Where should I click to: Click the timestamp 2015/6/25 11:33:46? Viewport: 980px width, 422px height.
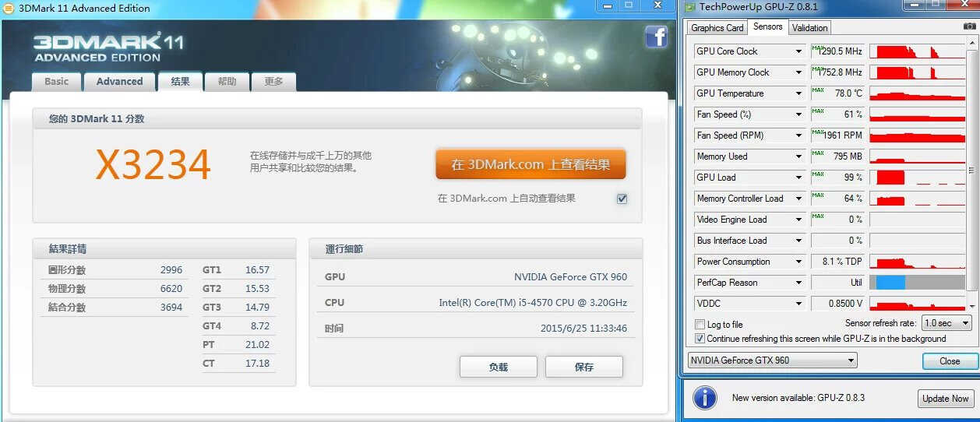[x=583, y=329]
